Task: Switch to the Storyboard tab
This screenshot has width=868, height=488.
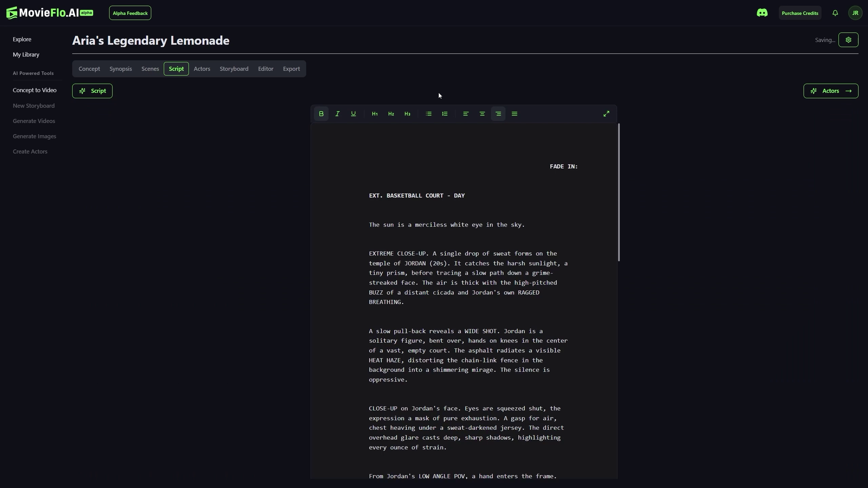Action: [234, 69]
